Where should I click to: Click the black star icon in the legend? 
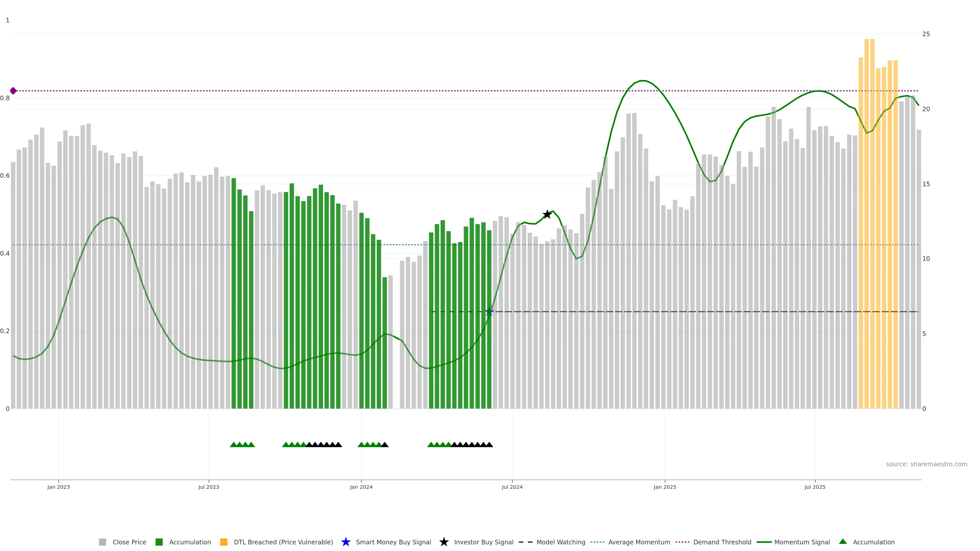(444, 542)
